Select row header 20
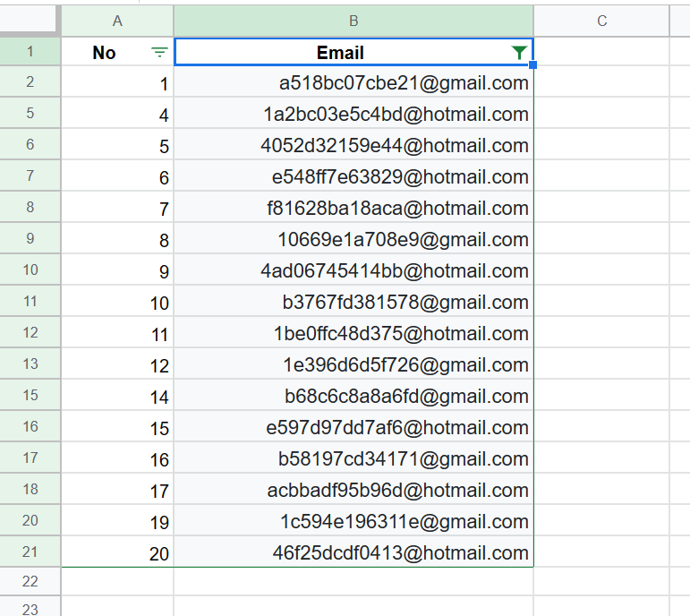 [x=30, y=520]
